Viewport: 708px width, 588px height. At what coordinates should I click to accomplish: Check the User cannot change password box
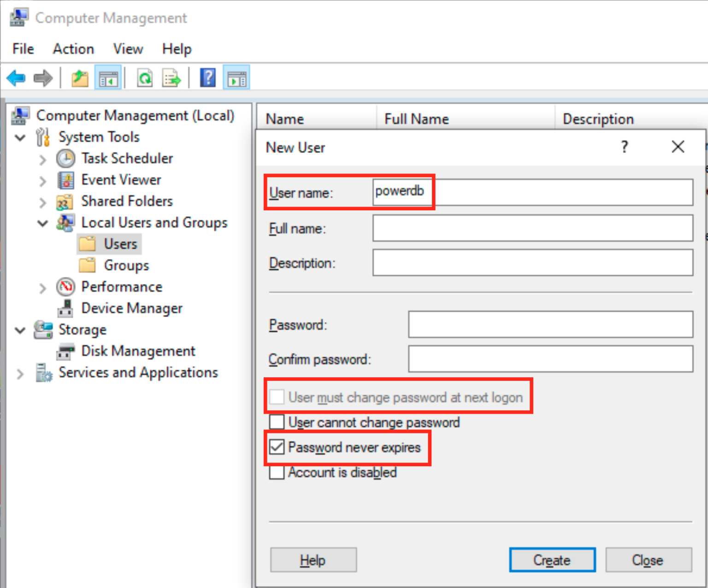click(x=277, y=422)
